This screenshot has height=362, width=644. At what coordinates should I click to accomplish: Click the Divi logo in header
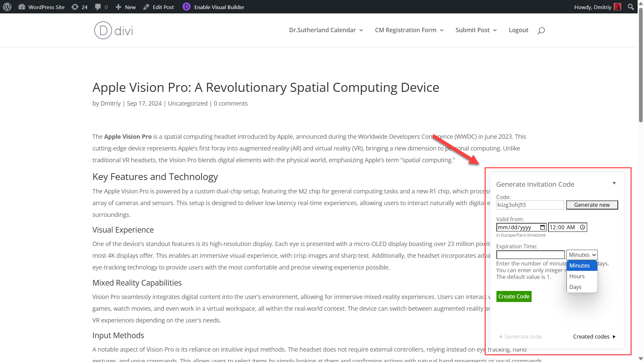113,30
